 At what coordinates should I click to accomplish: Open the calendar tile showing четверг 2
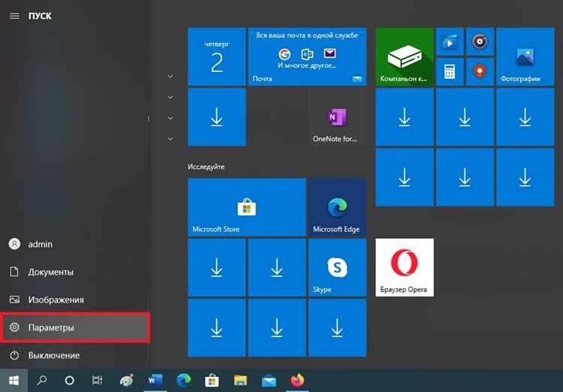pyautogui.click(x=217, y=57)
